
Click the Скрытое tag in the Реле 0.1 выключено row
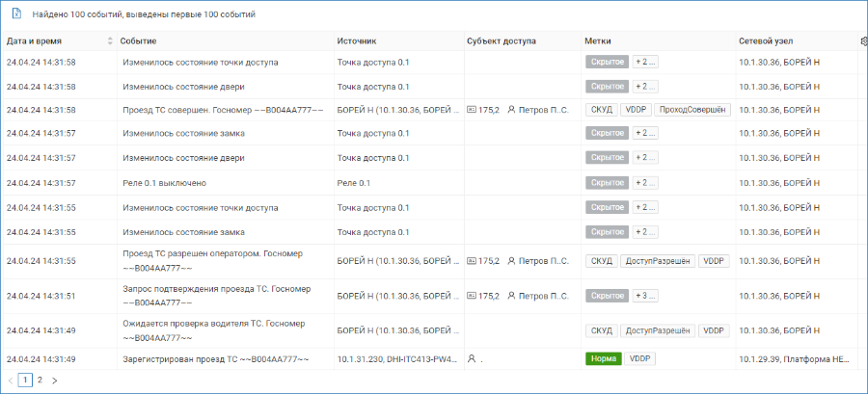click(x=608, y=183)
